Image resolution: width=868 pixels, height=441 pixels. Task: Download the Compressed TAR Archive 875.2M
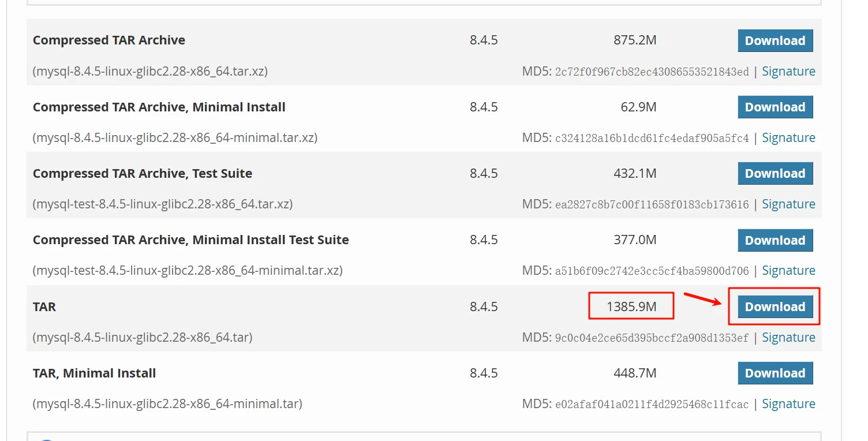(775, 41)
